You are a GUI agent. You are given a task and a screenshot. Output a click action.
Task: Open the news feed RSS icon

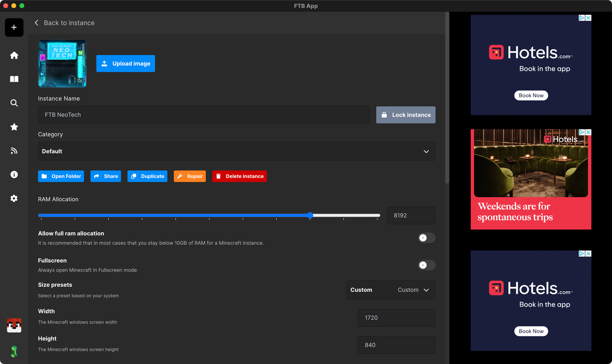(14, 151)
